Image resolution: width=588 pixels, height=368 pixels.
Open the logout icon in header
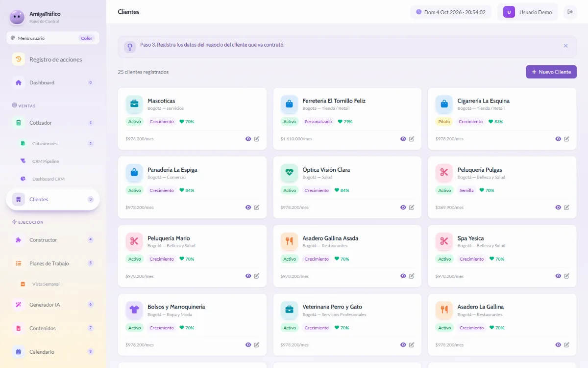click(570, 12)
